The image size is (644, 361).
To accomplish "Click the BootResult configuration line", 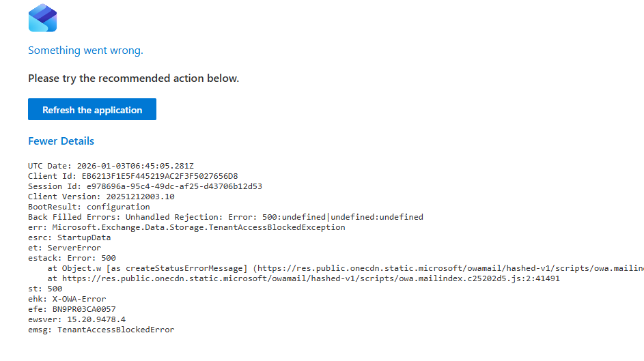I will click(x=89, y=207).
